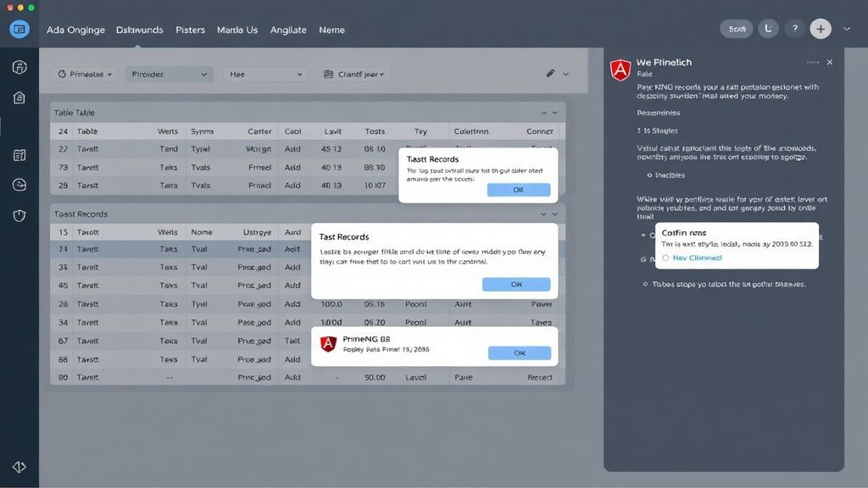Click Rezect cell in last table row
This screenshot has height=488, width=868.
click(x=540, y=377)
